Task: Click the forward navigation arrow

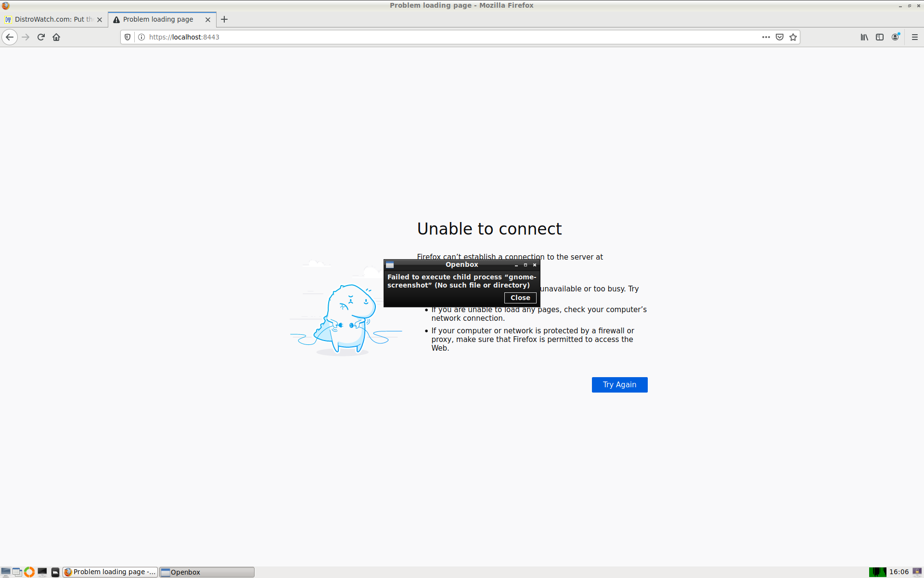Action: click(x=26, y=37)
